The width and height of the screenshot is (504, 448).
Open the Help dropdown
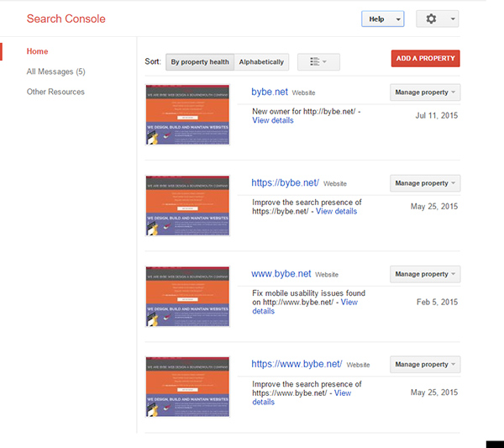click(382, 19)
